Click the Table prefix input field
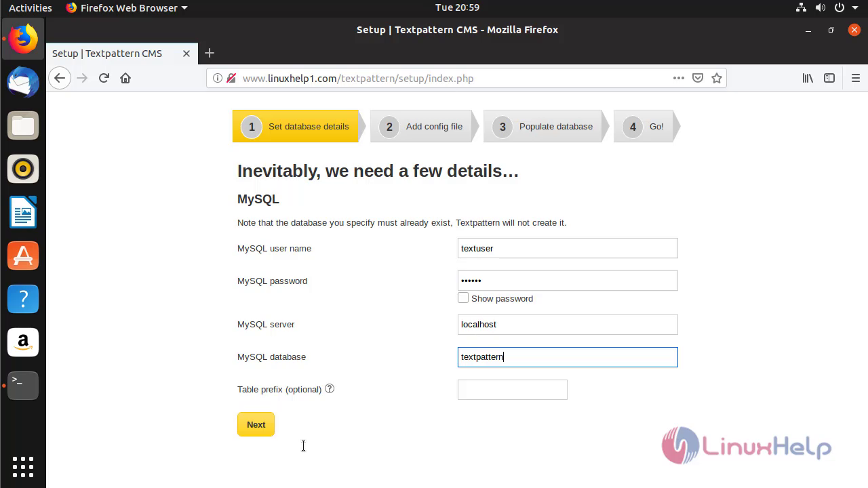 513,390
